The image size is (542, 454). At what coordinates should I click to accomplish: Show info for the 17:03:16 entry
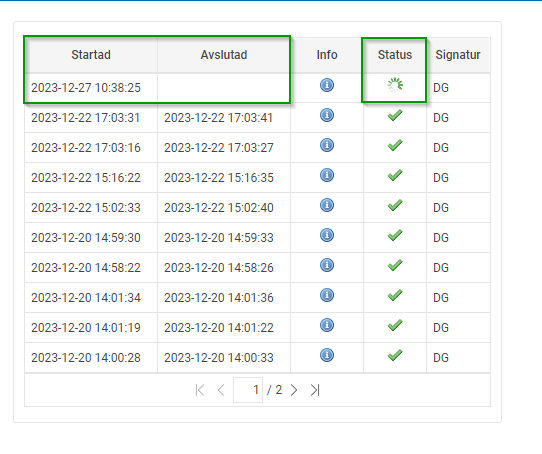coord(327,145)
